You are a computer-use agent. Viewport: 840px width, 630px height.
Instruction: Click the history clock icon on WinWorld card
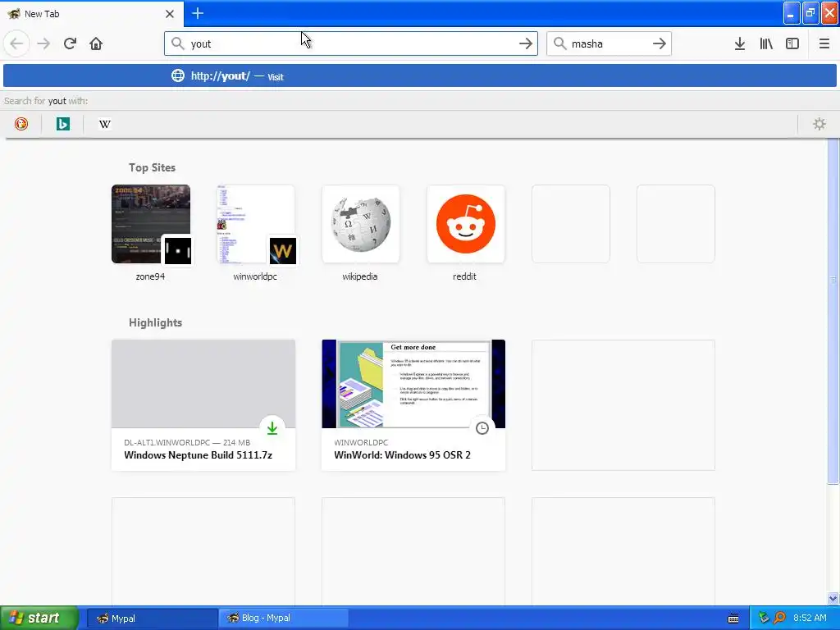pos(482,428)
